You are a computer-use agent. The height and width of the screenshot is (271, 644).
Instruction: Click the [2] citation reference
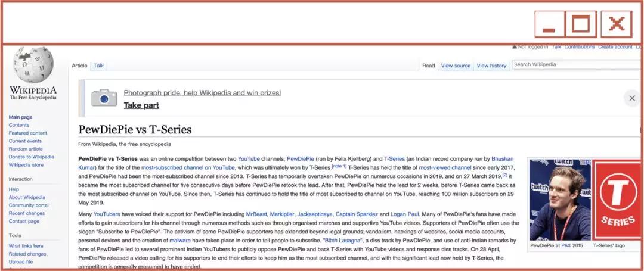[x=505, y=175]
